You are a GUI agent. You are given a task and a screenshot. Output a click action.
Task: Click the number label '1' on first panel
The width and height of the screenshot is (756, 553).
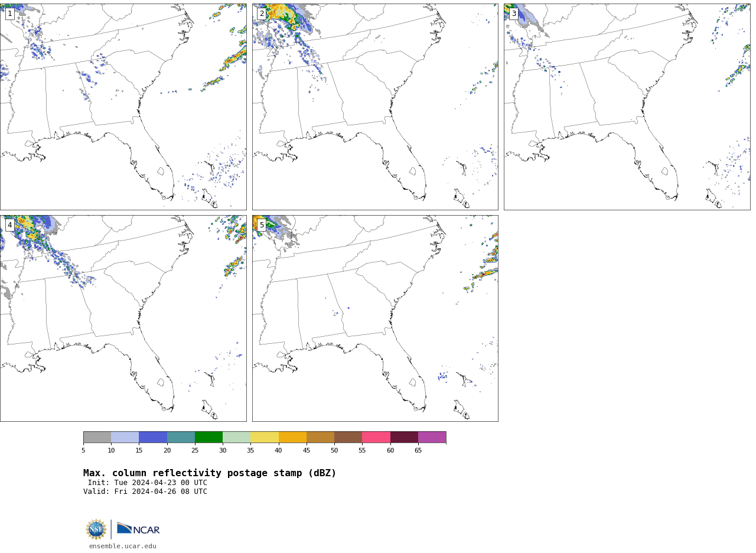pos(9,14)
